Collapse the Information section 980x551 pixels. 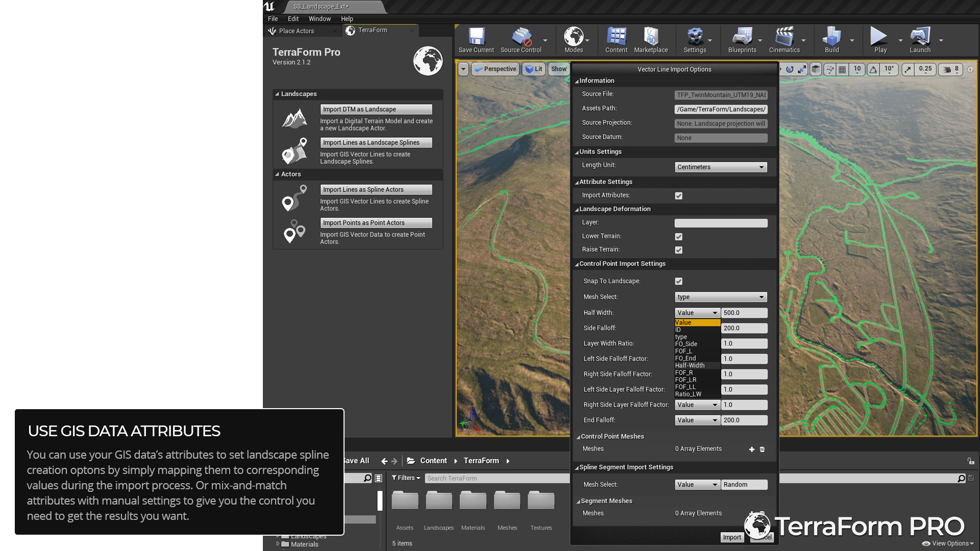[x=577, y=81]
